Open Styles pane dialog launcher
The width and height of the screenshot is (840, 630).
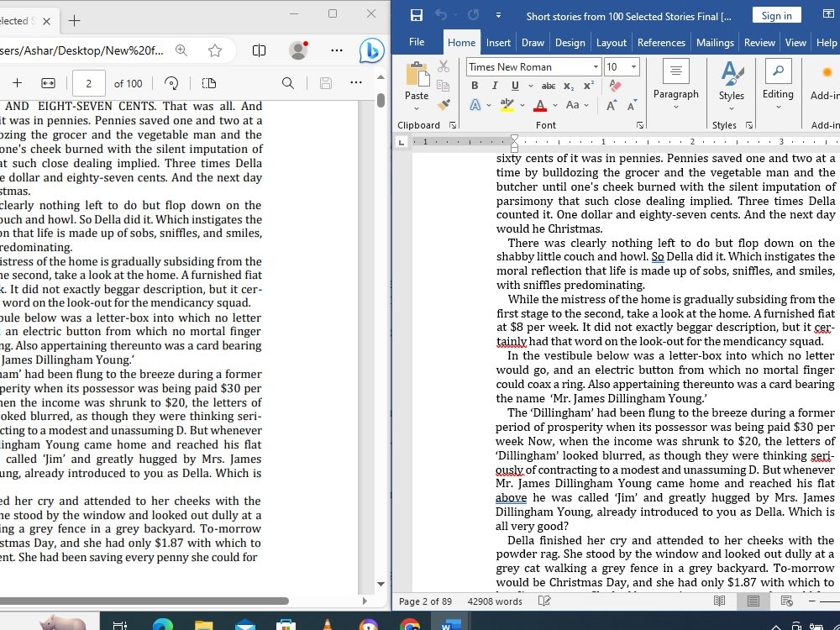pyautogui.click(x=749, y=125)
